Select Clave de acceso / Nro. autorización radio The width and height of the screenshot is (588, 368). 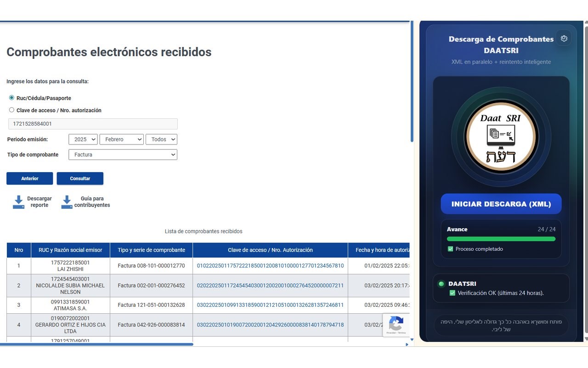11,109
